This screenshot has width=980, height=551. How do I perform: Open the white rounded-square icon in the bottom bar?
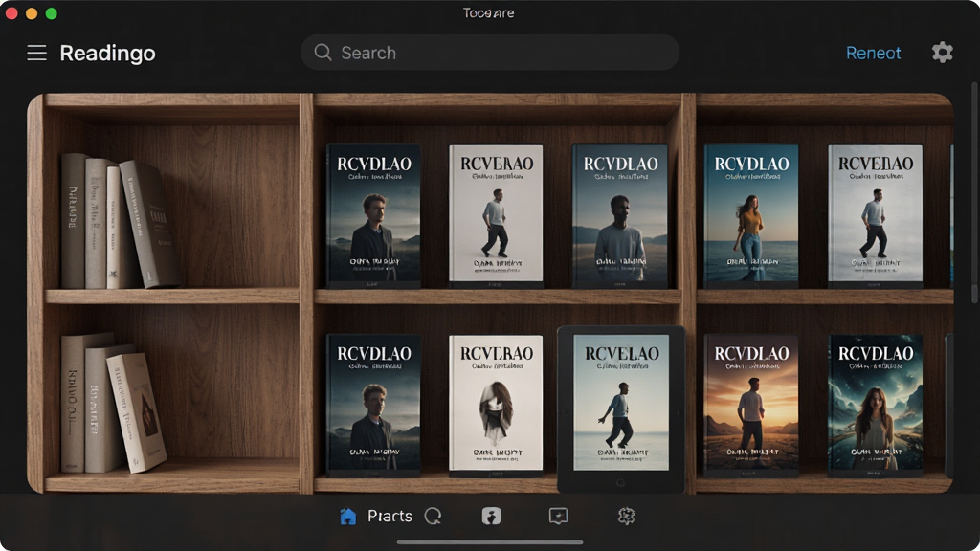[491, 516]
